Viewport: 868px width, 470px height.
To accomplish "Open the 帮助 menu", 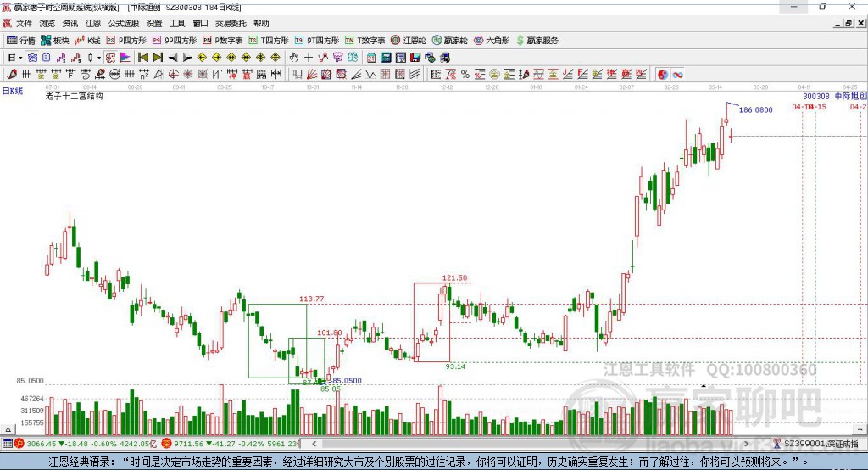I will tap(261, 23).
